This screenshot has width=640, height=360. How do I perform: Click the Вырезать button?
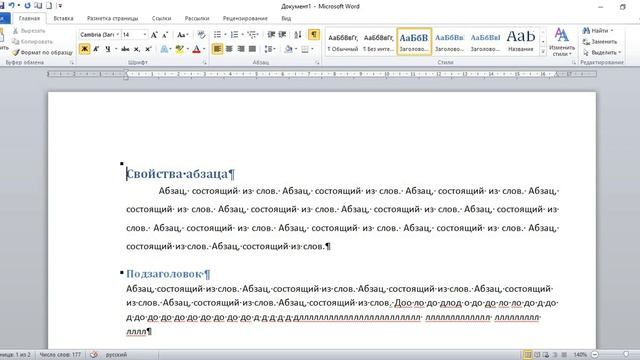(29, 31)
